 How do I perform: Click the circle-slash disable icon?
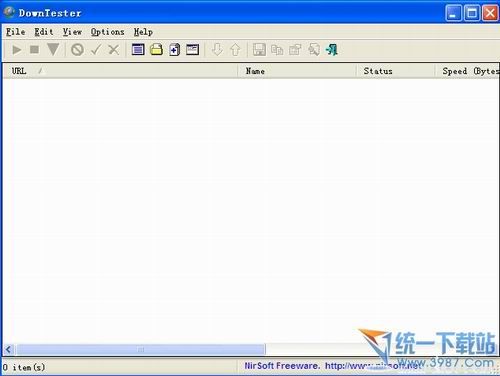tap(77, 50)
